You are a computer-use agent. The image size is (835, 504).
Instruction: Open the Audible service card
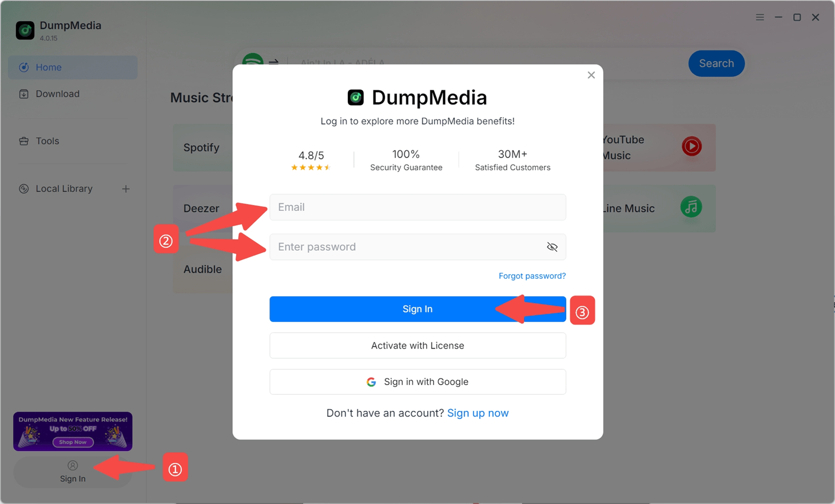click(x=202, y=269)
